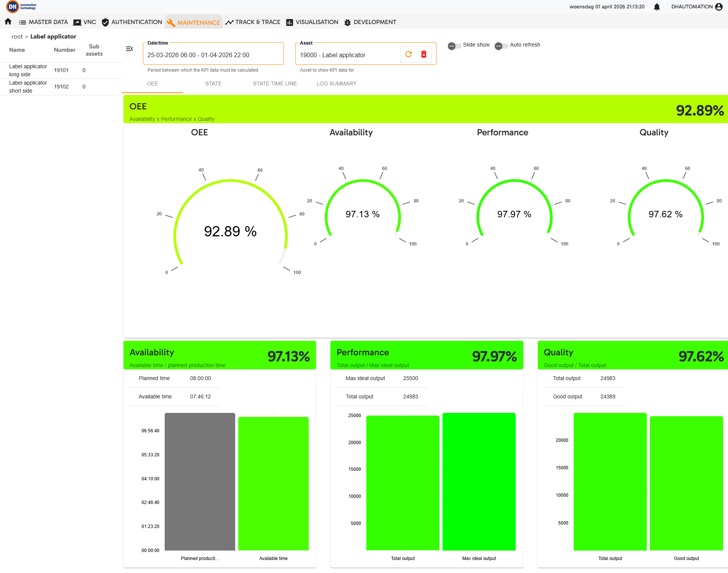The image size is (728, 573).
Task: Switch to the LOG SUMMARY tab
Action: tap(337, 83)
